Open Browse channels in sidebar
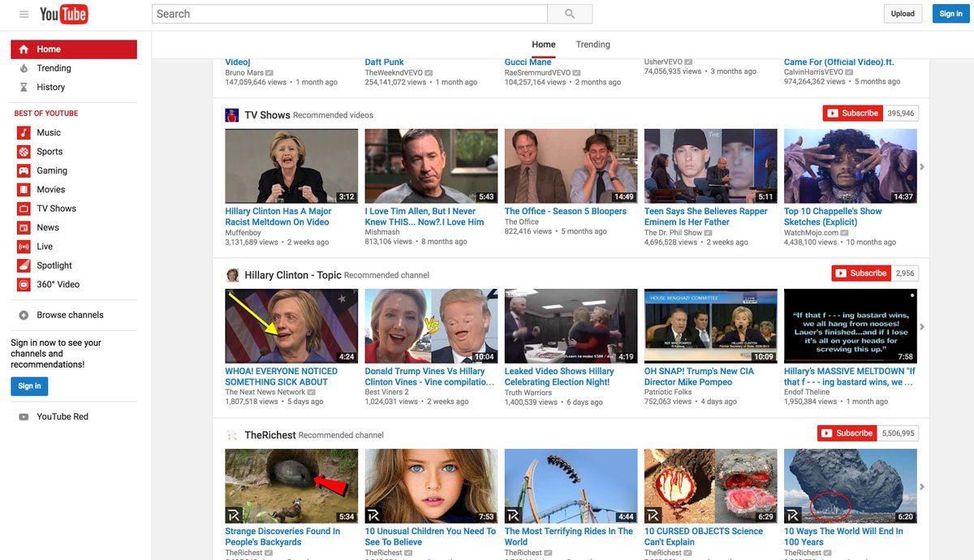974x560 pixels. coord(70,315)
